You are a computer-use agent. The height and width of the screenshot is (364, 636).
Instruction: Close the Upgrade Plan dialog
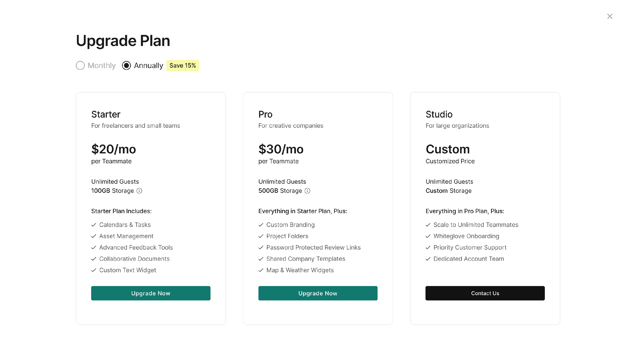coord(609,16)
